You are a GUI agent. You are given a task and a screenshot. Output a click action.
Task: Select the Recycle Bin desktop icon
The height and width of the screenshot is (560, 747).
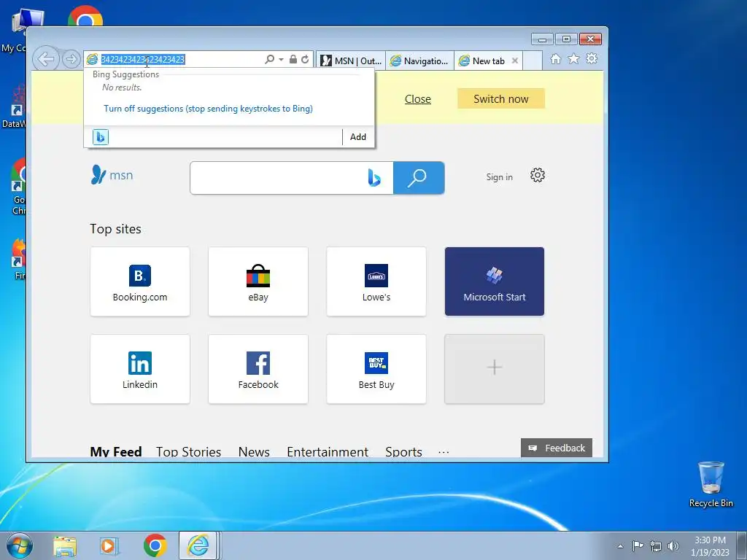[x=711, y=484]
